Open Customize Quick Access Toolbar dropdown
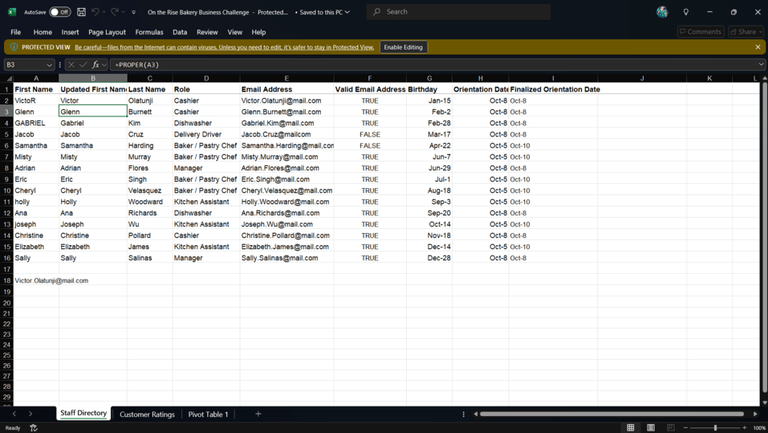 [134, 12]
